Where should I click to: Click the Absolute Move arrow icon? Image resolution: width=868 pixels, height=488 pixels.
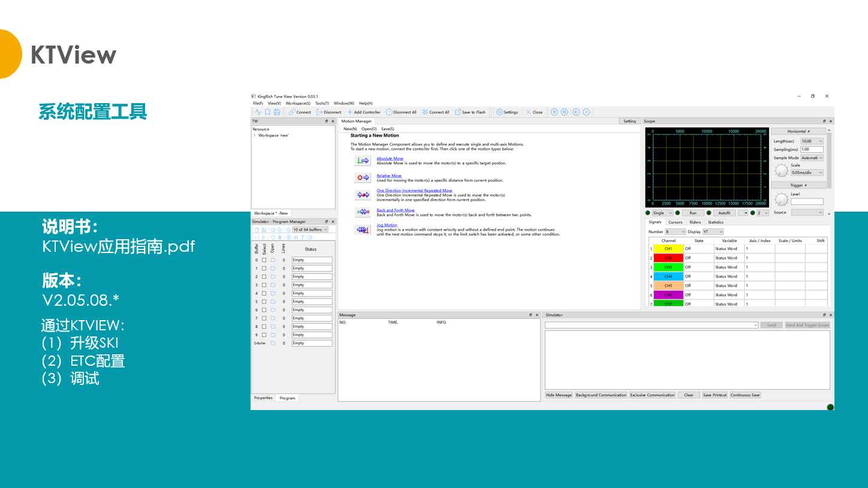(x=363, y=161)
